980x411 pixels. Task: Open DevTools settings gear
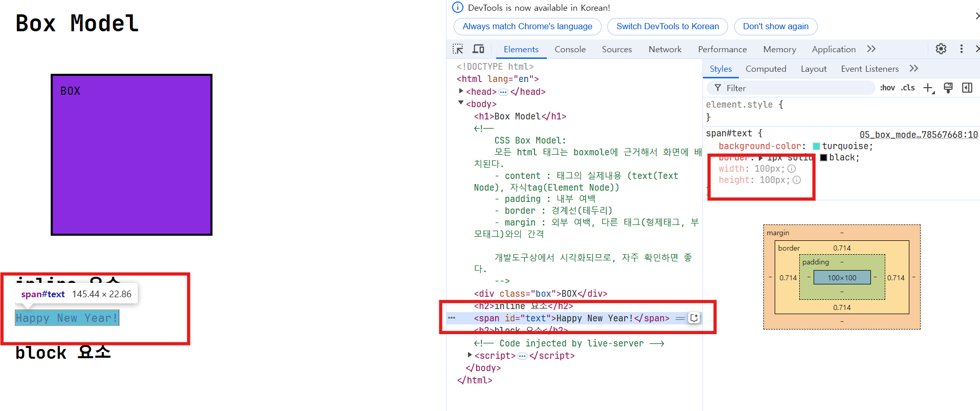[941, 49]
